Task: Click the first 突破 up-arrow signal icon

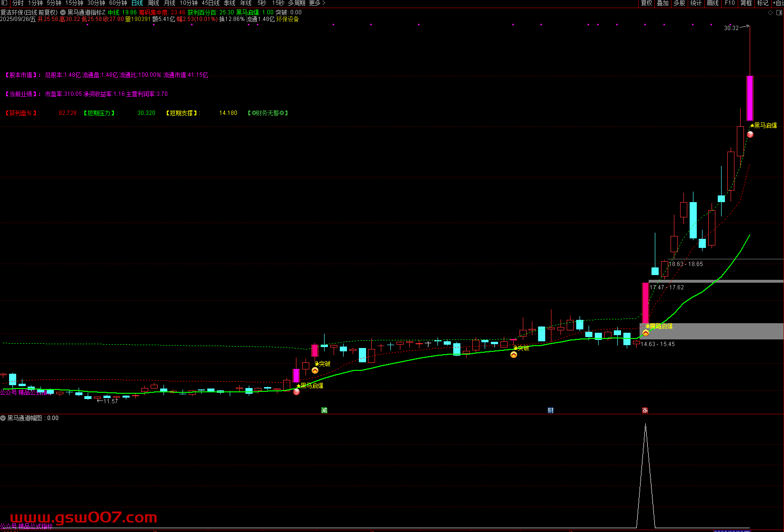Action: pos(315,370)
